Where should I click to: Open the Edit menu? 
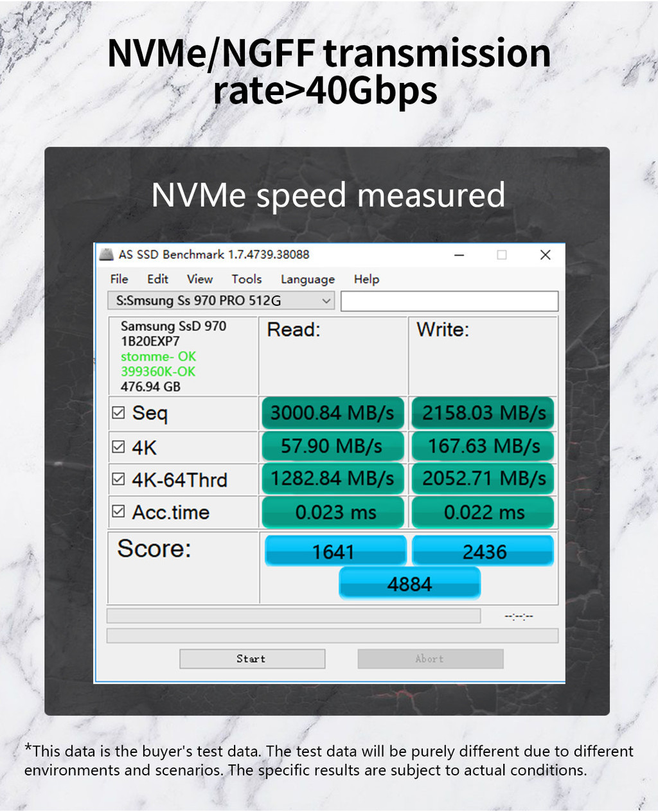click(157, 279)
